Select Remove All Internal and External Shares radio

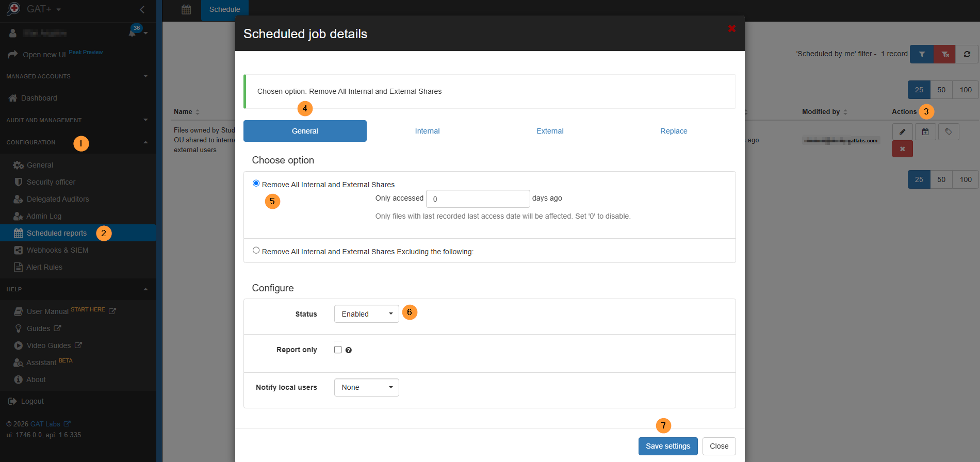tap(256, 183)
